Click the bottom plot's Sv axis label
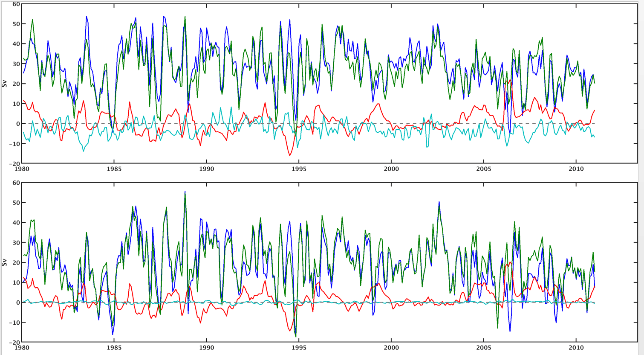The width and height of the screenshot is (644, 355). (5, 262)
